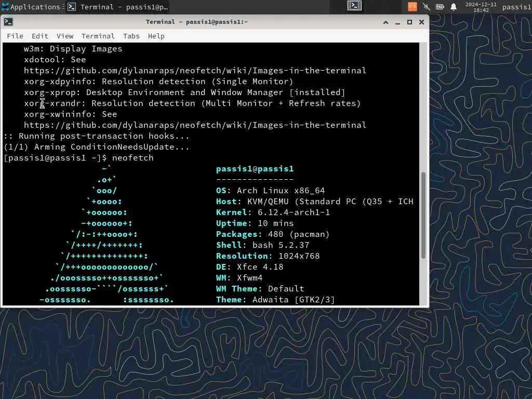Open the notifications bell icon

click(x=453, y=7)
